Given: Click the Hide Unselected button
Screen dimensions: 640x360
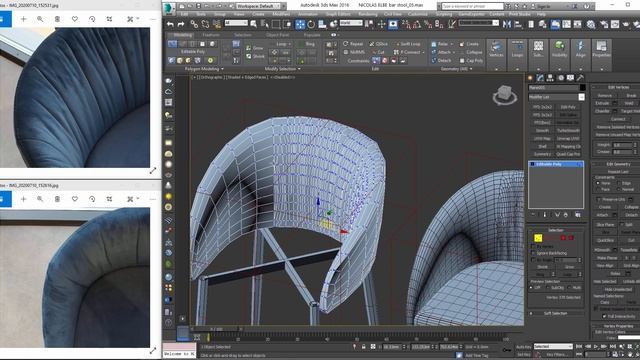Looking at the screenshot, I should pos(618,289).
